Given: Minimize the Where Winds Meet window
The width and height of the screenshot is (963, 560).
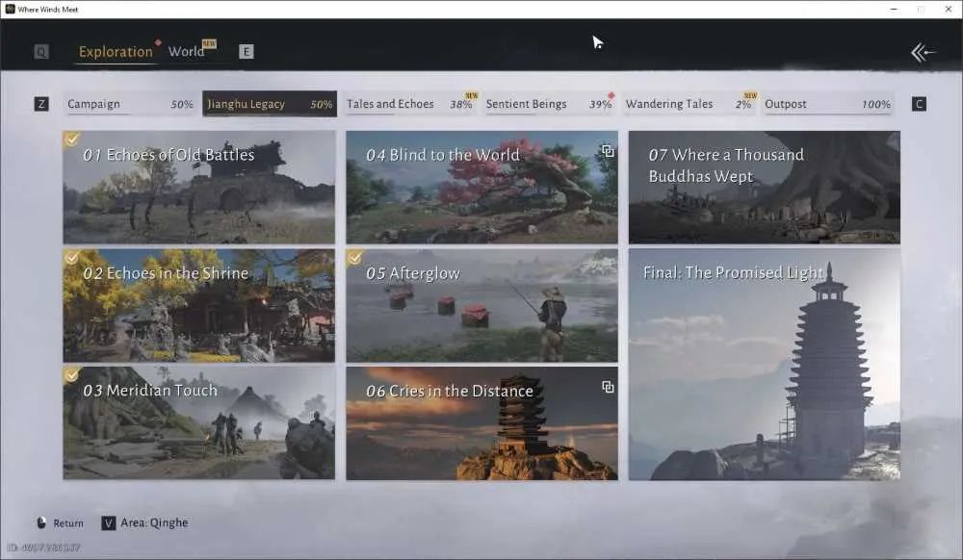Looking at the screenshot, I should click(895, 10).
